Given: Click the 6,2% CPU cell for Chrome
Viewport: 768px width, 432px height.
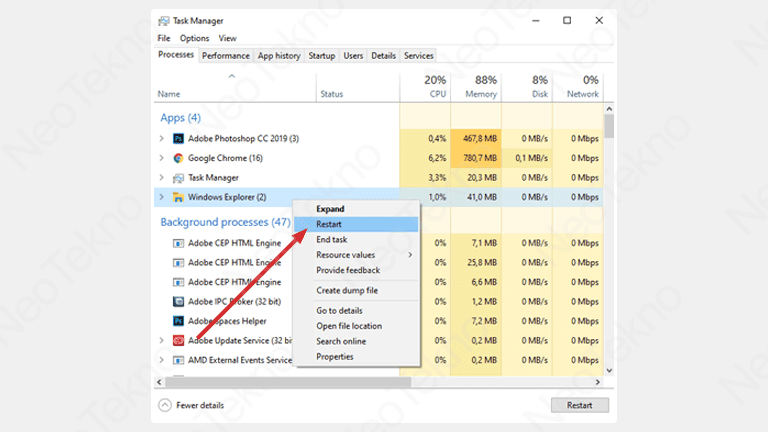Looking at the screenshot, I should pyautogui.click(x=425, y=158).
